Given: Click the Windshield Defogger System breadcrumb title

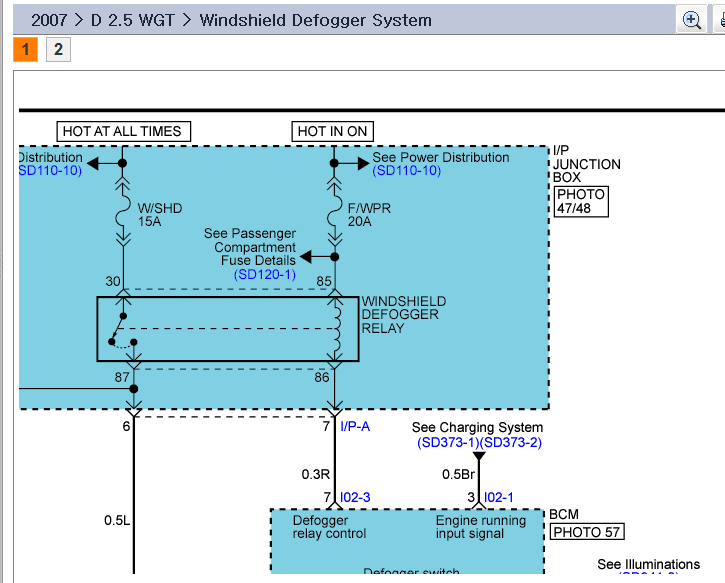Looking at the screenshot, I should click(316, 20).
